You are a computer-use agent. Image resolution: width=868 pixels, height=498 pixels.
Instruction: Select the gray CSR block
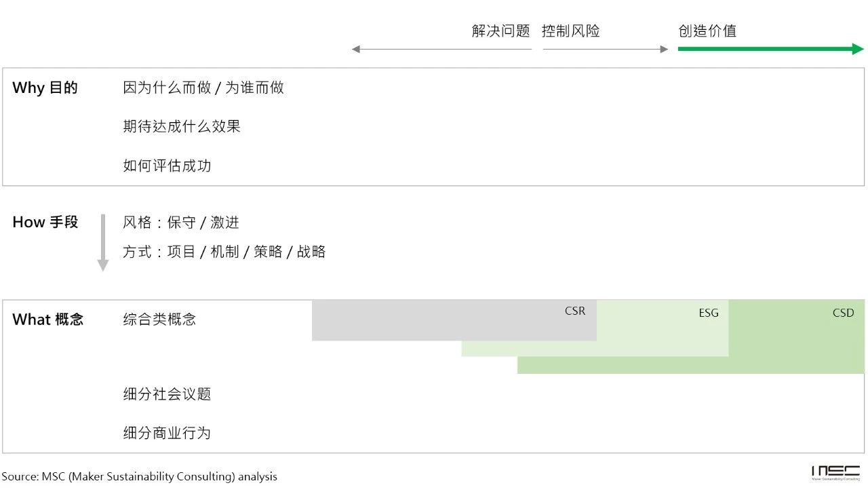point(454,320)
